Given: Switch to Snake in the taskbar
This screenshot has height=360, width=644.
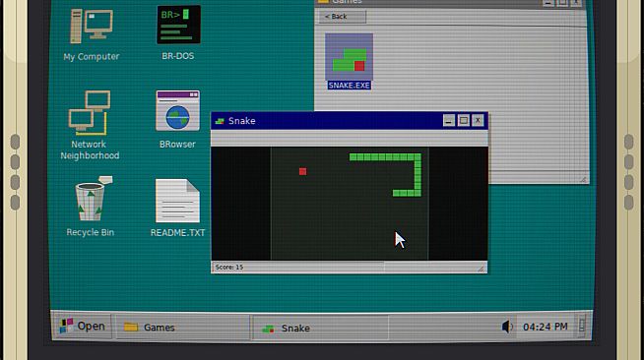Looking at the screenshot, I should (x=320, y=328).
